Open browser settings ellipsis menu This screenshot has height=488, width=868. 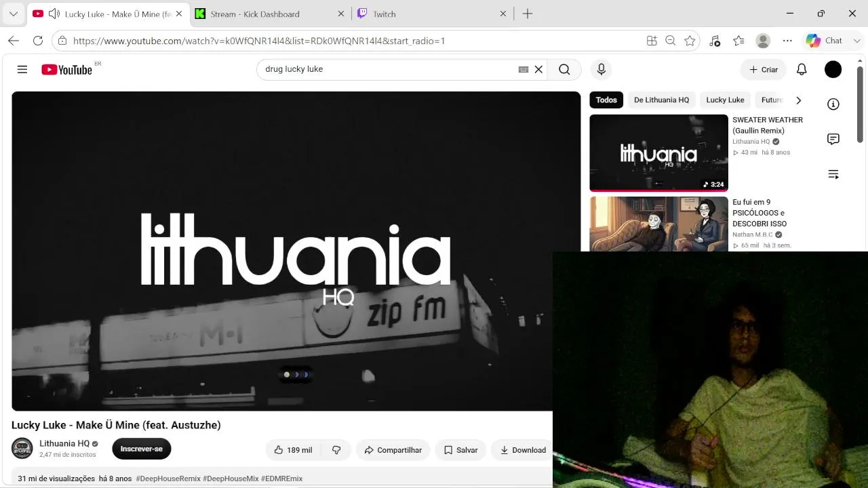click(x=787, y=41)
